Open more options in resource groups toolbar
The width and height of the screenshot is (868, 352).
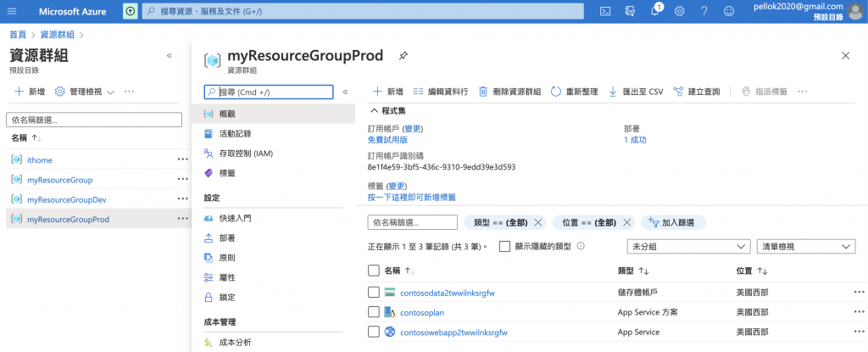point(129,92)
